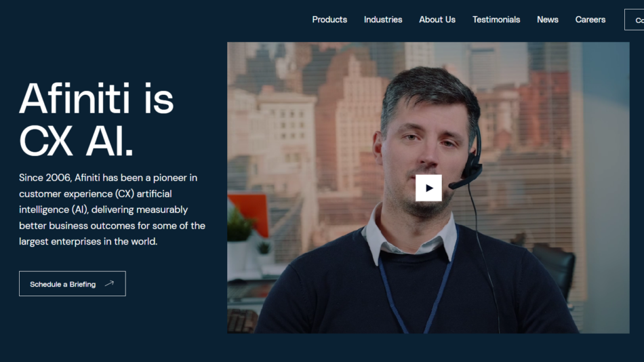The image size is (644, 362).
Task: Click the "CX AI." headline line
Action: pyautogui.click(x=76, y=141)
